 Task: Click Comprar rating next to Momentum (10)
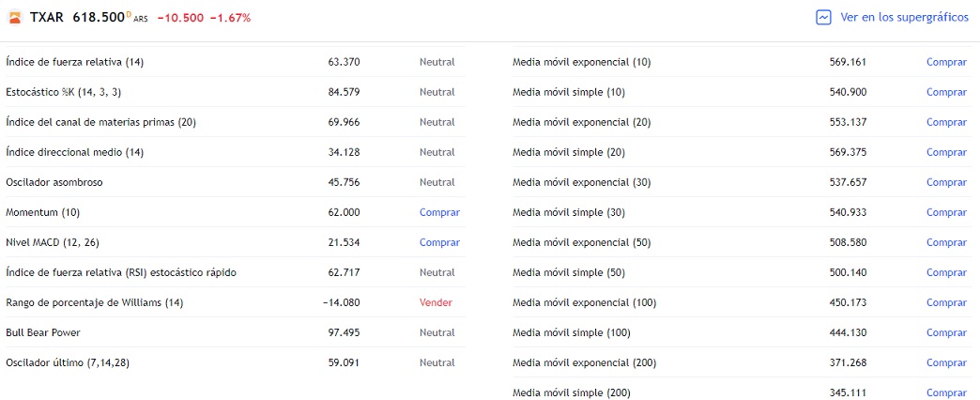439,212
